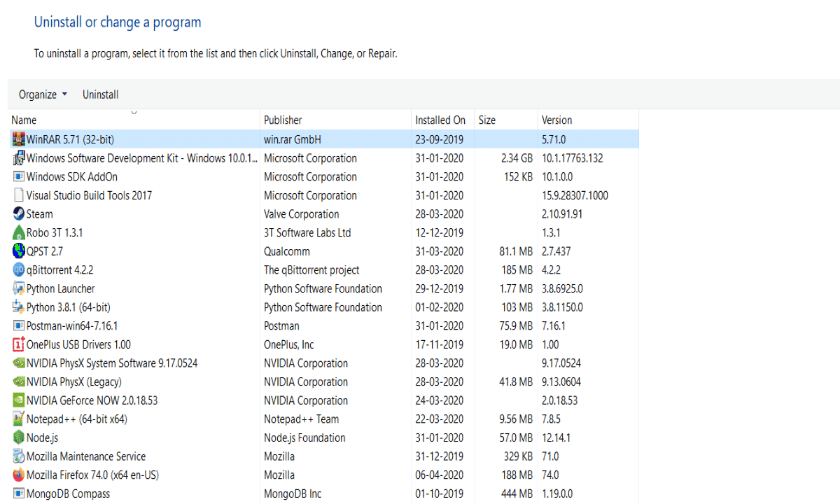The height and width of the screenshot is (504, 840).
Task: Select the OnePlus USB Drivers icon
Action: pos(19,344)
